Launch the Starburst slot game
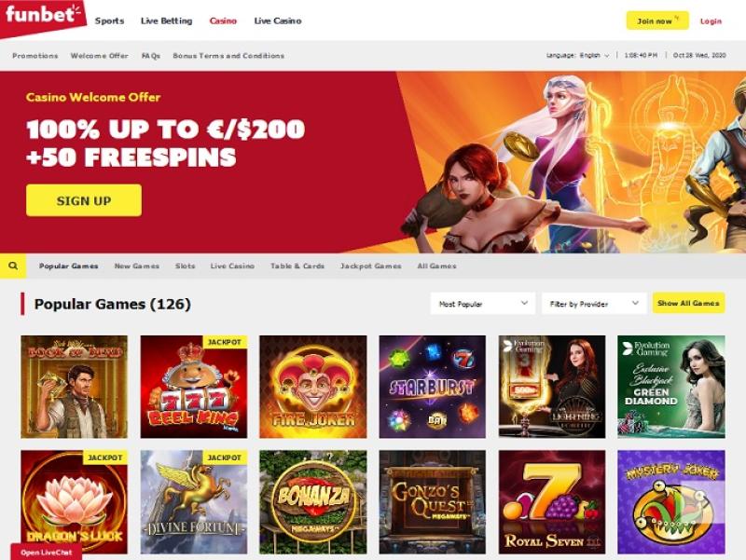The image size is (746, 560). click(433, 387)
